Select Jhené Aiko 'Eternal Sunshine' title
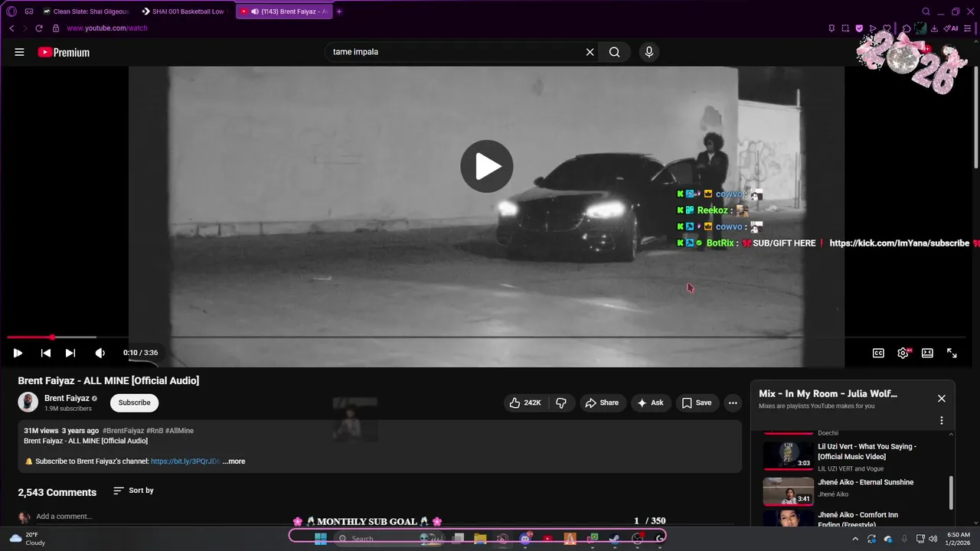This screenshot has height=551, width=980. pos(865,482)
